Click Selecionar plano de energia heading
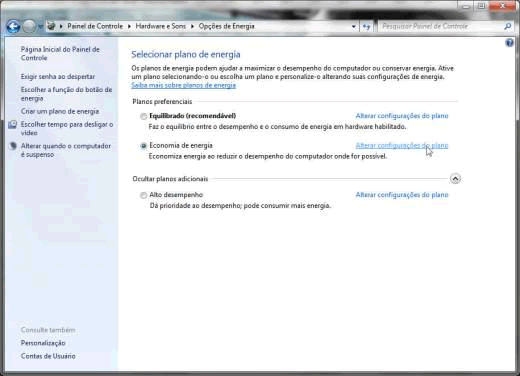The image size is (520, 376). click(x=186, y=54)
